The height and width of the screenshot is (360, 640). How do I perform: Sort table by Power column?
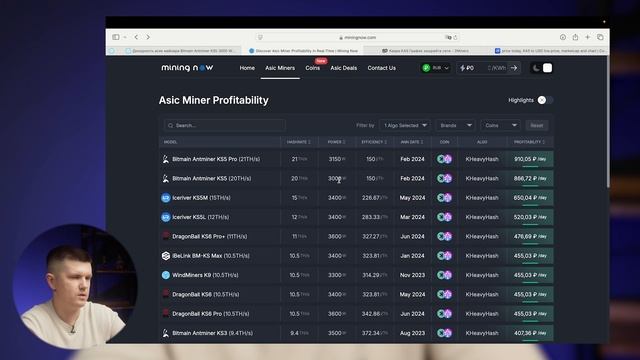pos(336,142)
